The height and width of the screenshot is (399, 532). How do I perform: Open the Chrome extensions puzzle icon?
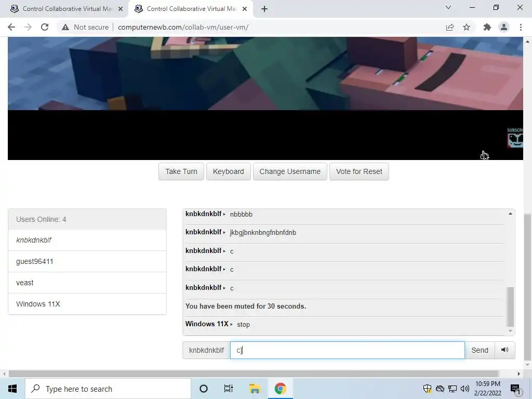487,27
